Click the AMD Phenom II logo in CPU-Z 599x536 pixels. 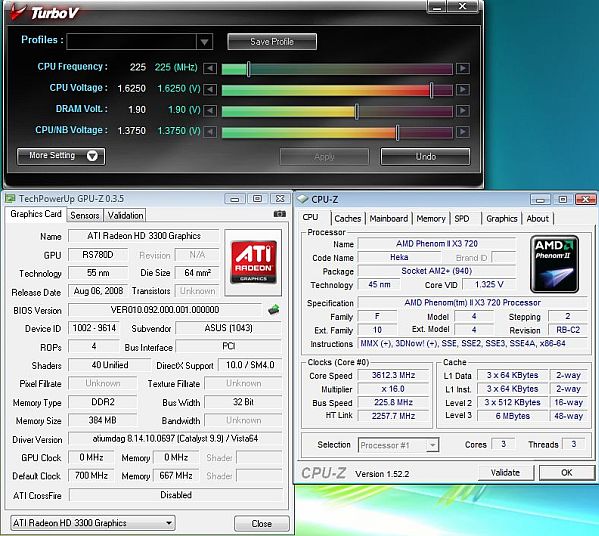click(554, 264)
